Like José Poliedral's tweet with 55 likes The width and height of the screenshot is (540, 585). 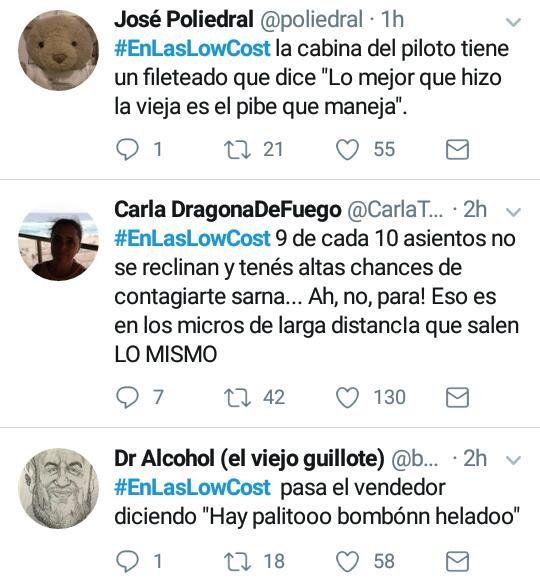pyautogui.click(x=347, y=150)
